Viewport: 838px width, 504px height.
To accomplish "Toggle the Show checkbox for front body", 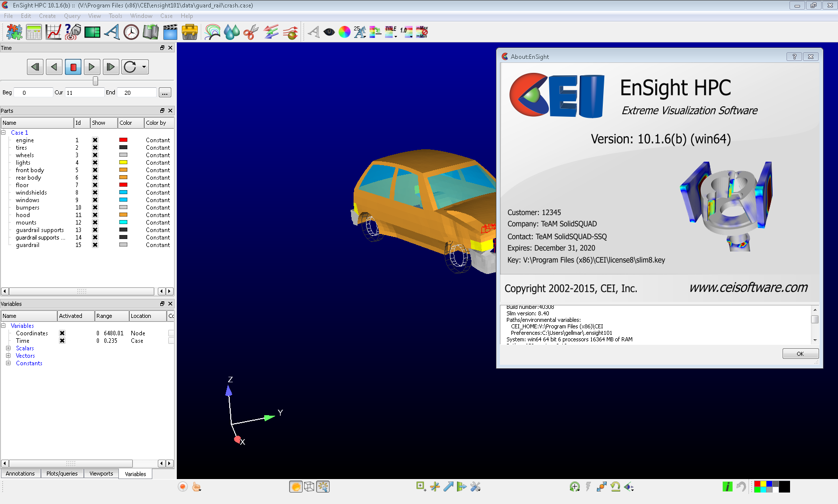I will [95, 170].
